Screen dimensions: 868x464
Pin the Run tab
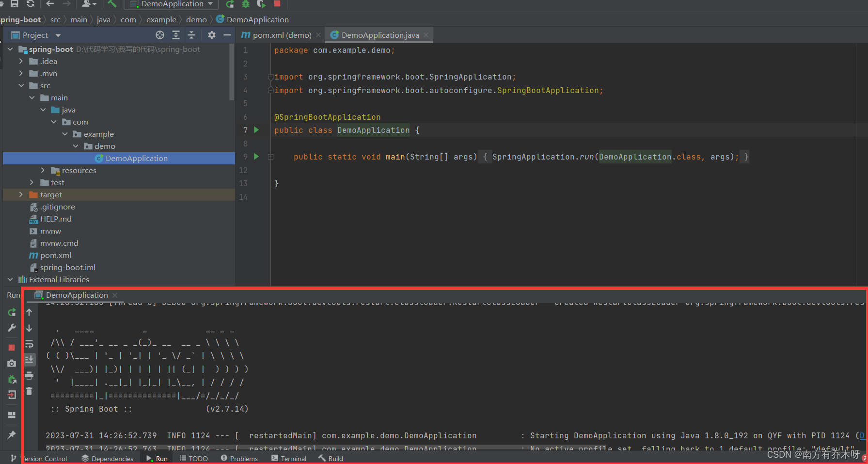point(12,435)
